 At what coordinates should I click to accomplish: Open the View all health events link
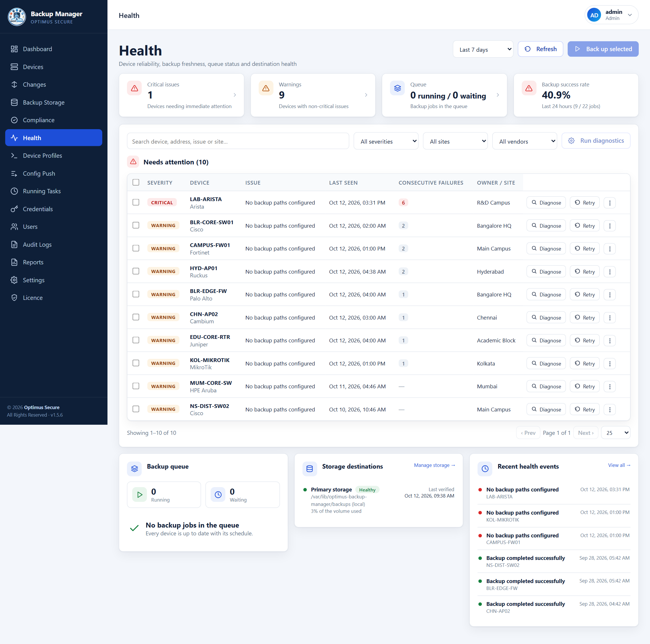pos(619,465)
